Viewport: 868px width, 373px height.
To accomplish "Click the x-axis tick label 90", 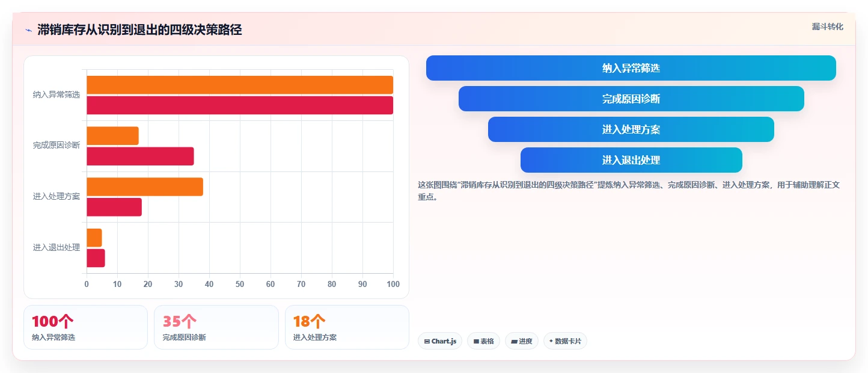I will click(x=362, y=284).
